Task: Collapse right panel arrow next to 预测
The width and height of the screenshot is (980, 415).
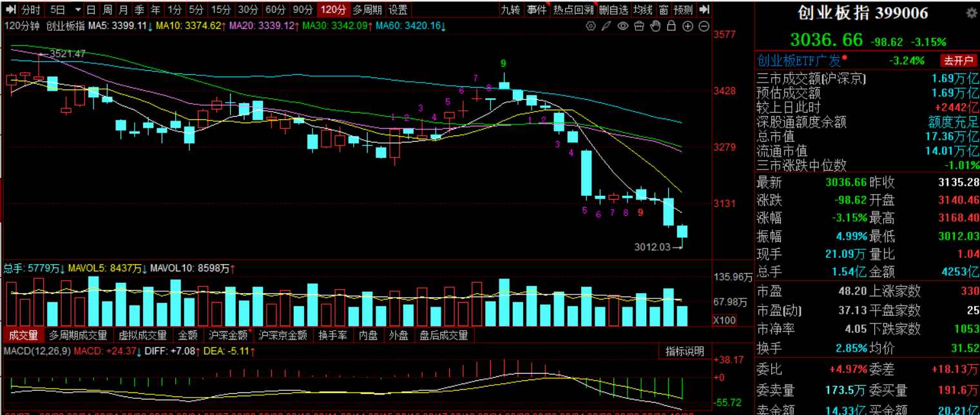Action: click(704, 10)
